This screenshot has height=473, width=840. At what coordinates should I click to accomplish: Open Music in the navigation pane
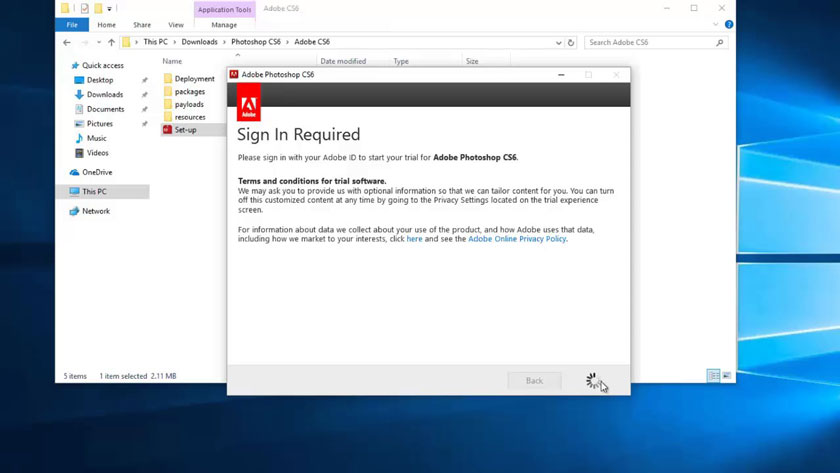click(x=96, y=138)
